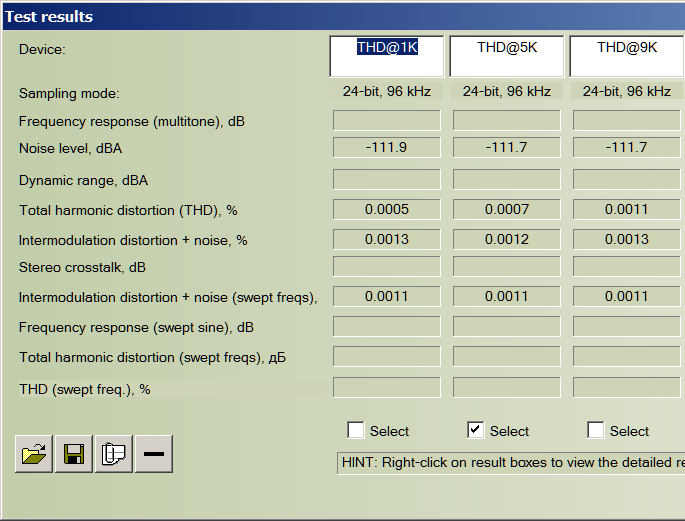Screen dimensions: 685x521
Task: Click the 'Sampling mode:' label
Action: click(69, 93)
